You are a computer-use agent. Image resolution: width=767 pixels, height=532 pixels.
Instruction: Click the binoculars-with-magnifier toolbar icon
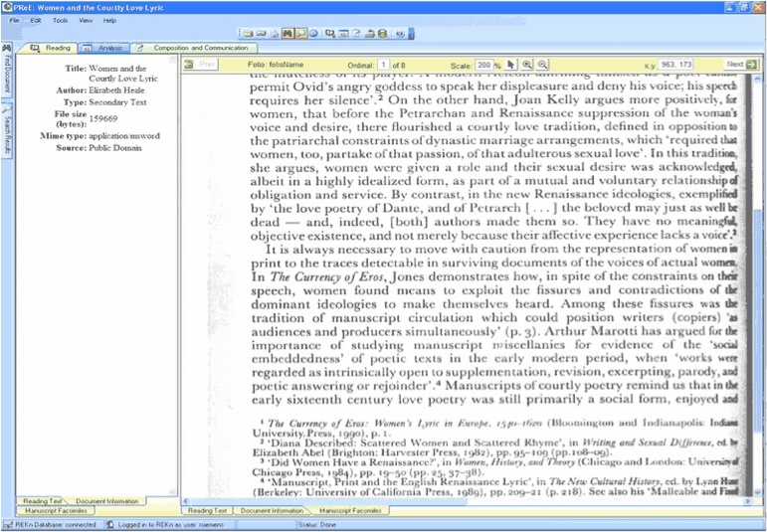(x=330, y=34)
